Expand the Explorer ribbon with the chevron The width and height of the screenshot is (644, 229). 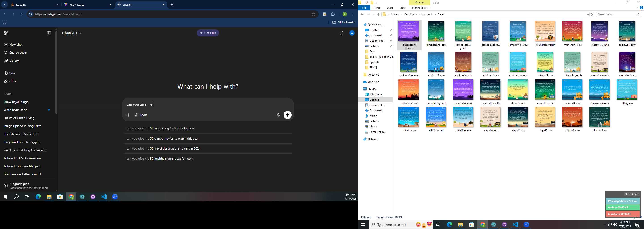pyautogui.click(x=636, y=8)
